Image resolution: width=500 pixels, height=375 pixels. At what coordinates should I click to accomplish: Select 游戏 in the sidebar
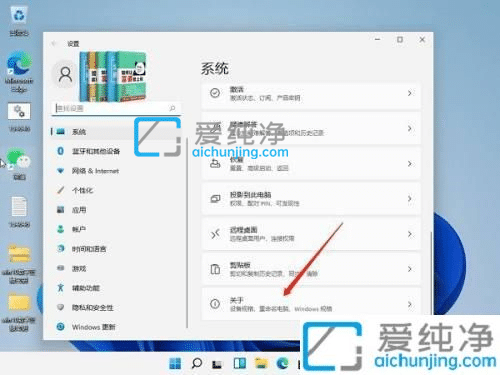tap(115, 268)
